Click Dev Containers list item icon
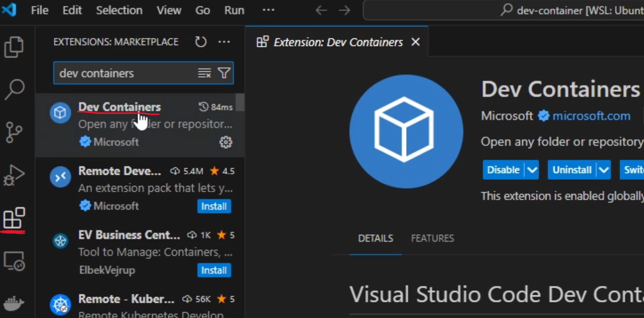The height and width of the screenshot is (318, 644). coord(60,113)
